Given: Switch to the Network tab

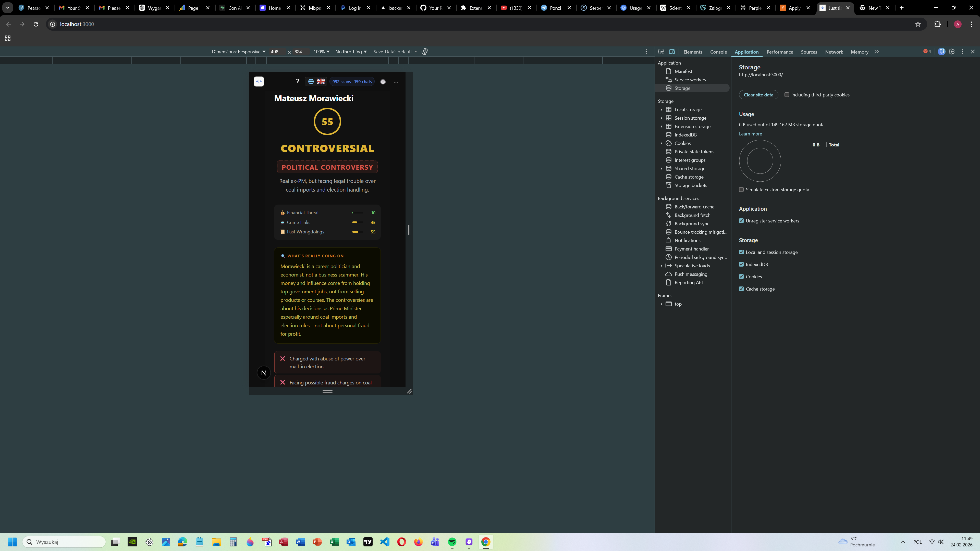Looking at the screenshot, I should (x=834, y=52).
